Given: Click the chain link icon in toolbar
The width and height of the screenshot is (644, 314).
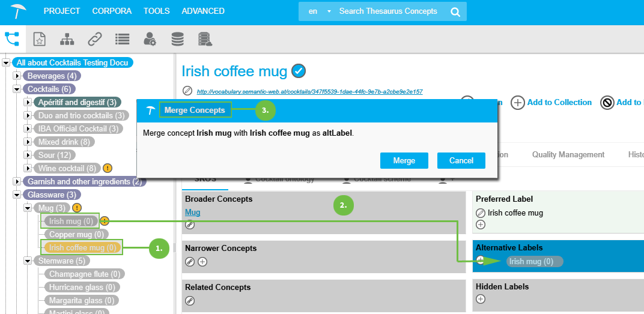Looking at the screenshot, I should tap(95, 39).
